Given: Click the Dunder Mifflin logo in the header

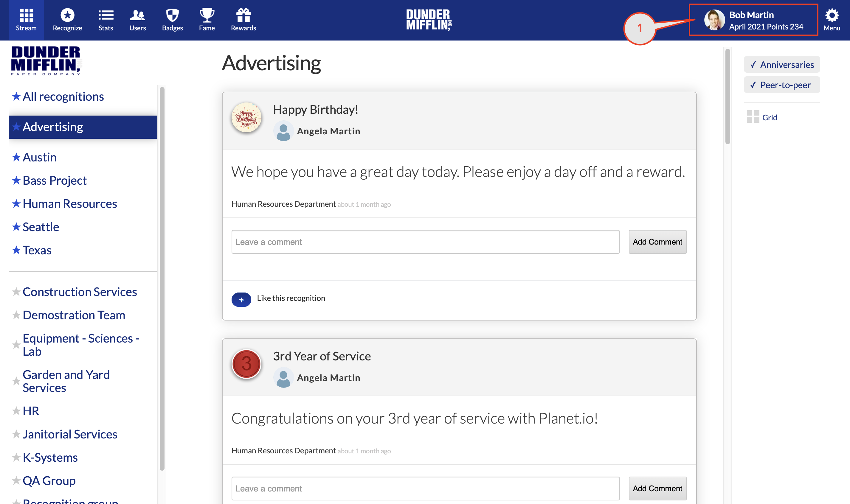Looking at the screenshot, I should (x=429, y=20).
